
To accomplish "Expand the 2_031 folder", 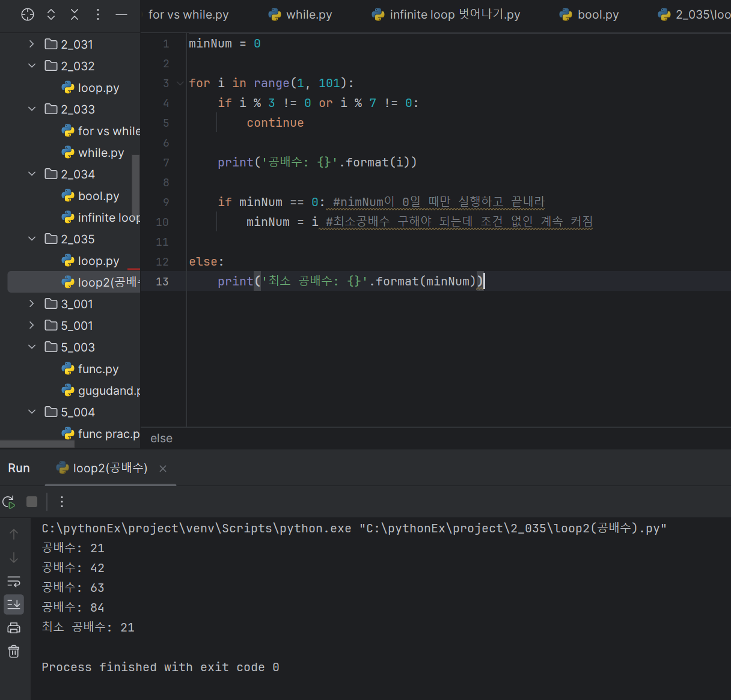I will pyautogui.click(x=32, y=44).
